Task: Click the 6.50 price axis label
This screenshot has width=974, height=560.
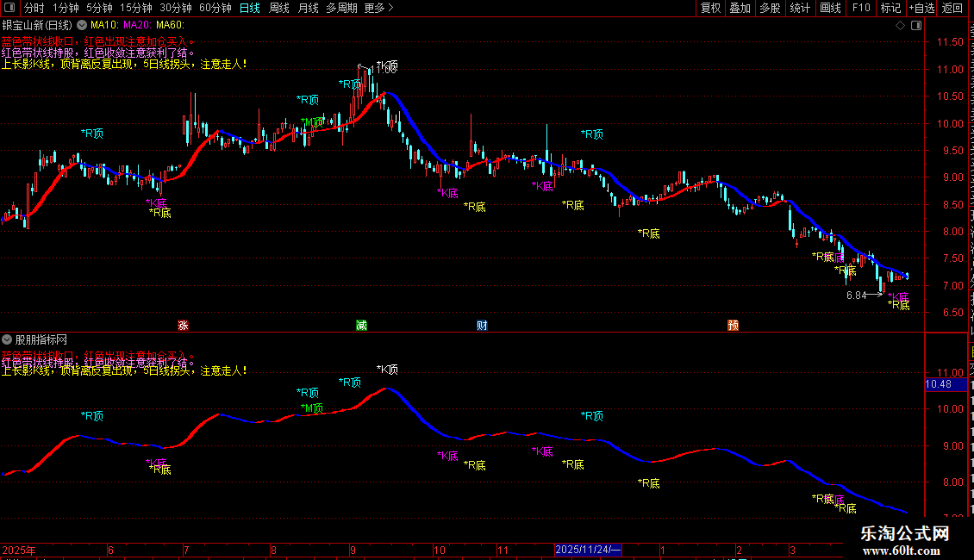Action: pos(952,312)
